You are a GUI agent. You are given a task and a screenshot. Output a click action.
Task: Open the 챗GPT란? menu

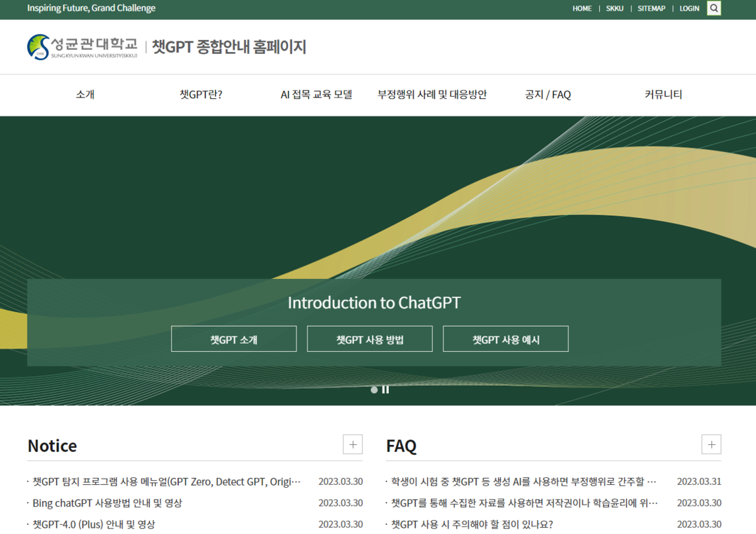(x=201, y=95)
